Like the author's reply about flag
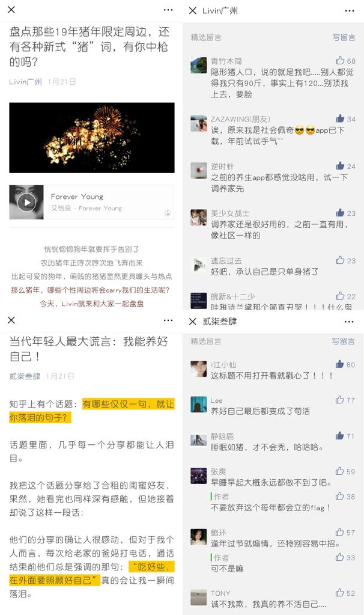 [340, 496]
